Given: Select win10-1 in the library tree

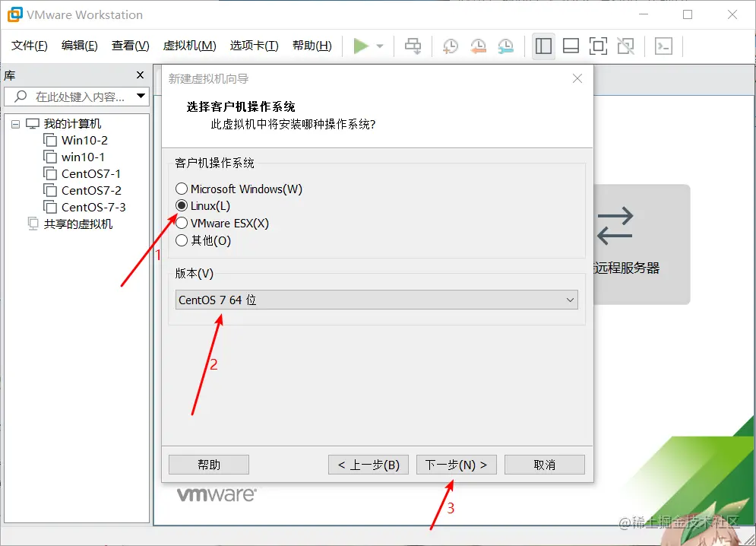Looking at the screenshot, I should click(x=83, y=157).
